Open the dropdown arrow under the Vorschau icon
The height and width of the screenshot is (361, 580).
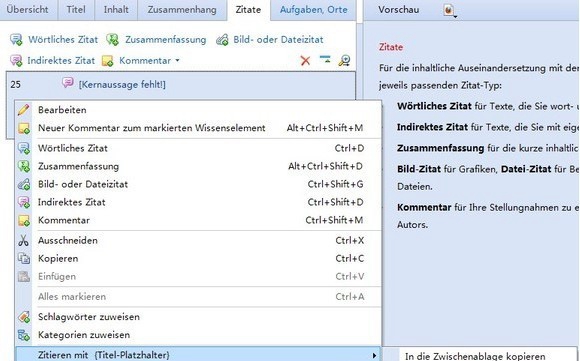tap(455, 17)
